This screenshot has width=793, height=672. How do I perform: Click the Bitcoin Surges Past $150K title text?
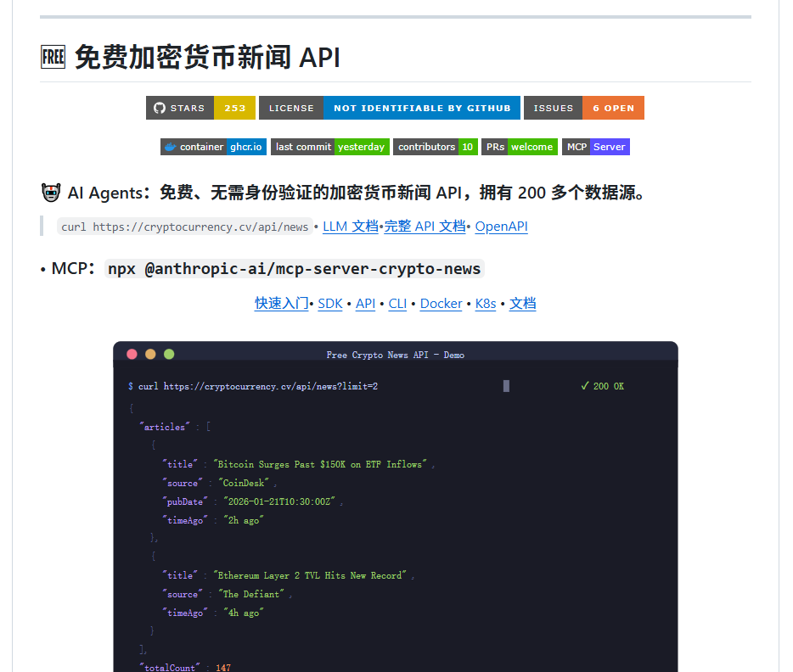[x=319, y=464]
